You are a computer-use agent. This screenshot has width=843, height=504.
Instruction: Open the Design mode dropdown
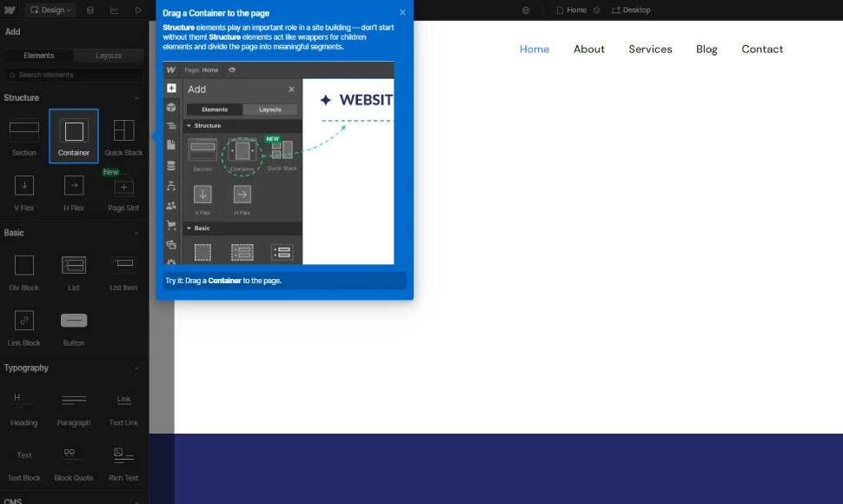(x=50, y=10)
